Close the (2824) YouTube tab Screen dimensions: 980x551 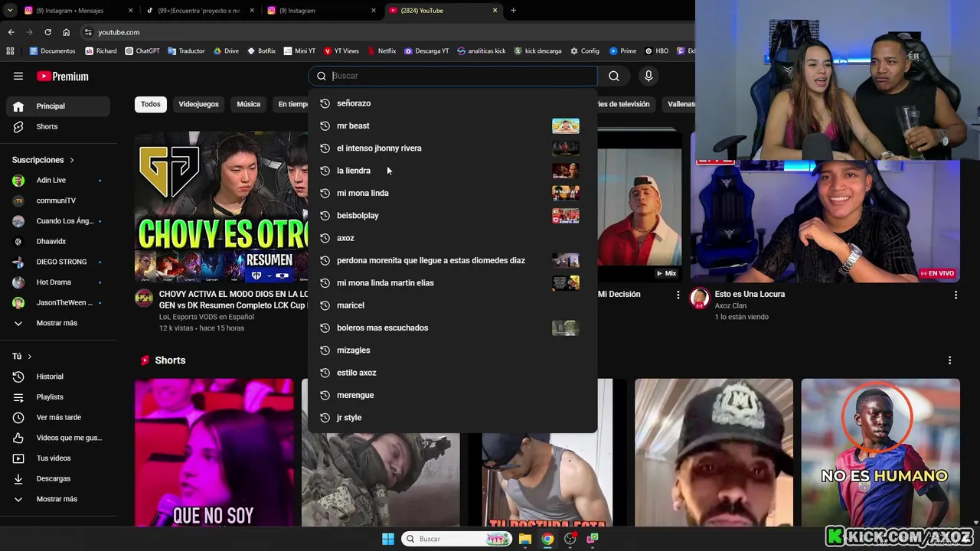pyautogui.click(x=495, y=11)
